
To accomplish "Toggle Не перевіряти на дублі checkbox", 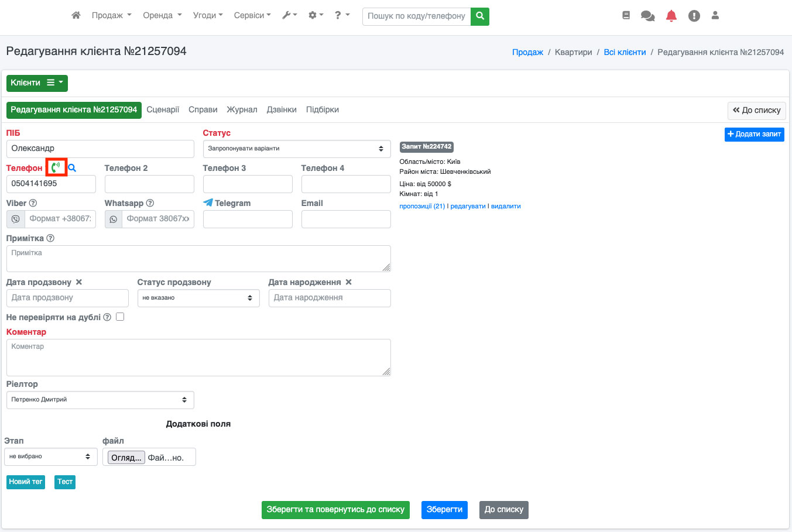I will [x=120, y=317].
